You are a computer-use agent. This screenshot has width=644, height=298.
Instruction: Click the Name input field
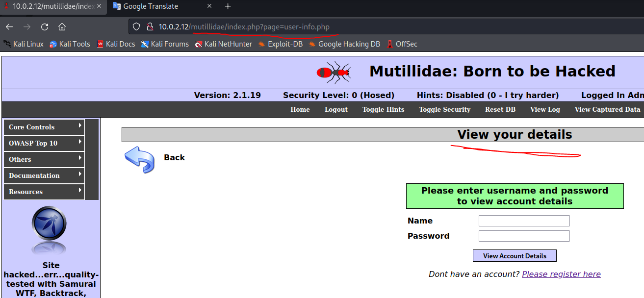tap(524, 221)
